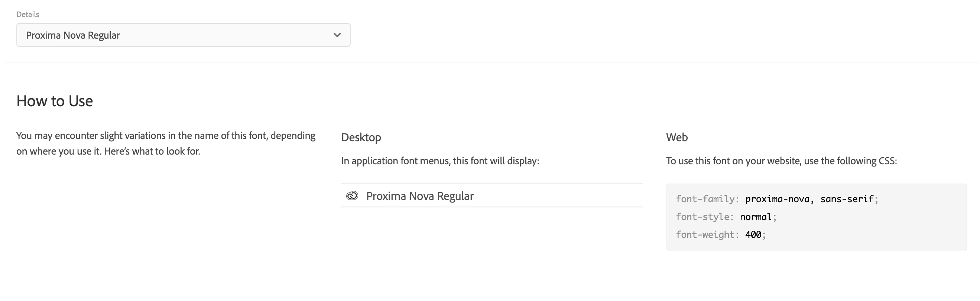Click the dropdown chevron arrow in Details

click(337, 35)
